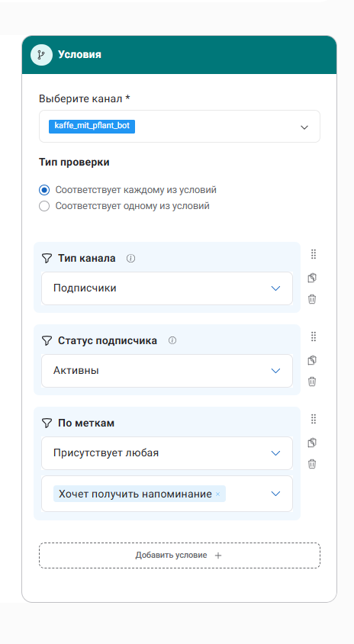Click the drag handle for Тип канала condition

[314, 254]
